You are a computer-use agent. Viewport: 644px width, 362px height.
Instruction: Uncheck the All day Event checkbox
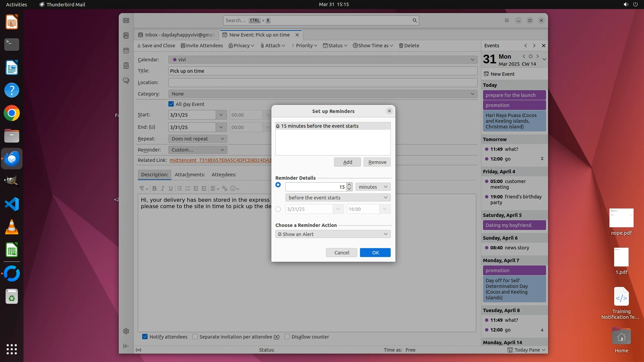171,104
